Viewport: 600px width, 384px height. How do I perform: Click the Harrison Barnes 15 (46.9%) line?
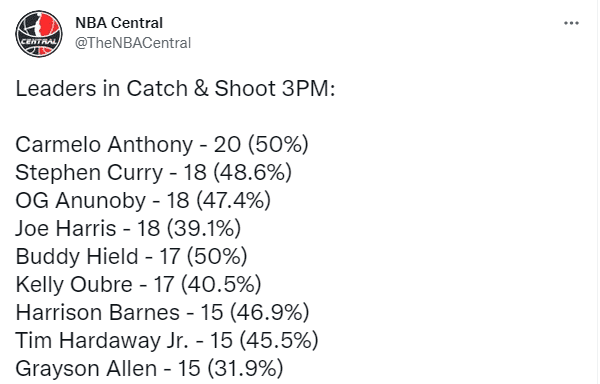point(162,313)
